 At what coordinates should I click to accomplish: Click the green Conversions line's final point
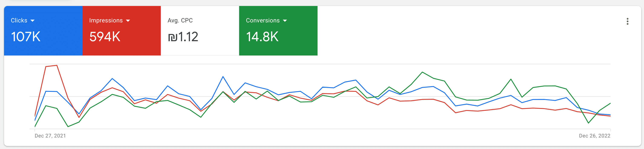click(x=610, y=103)
